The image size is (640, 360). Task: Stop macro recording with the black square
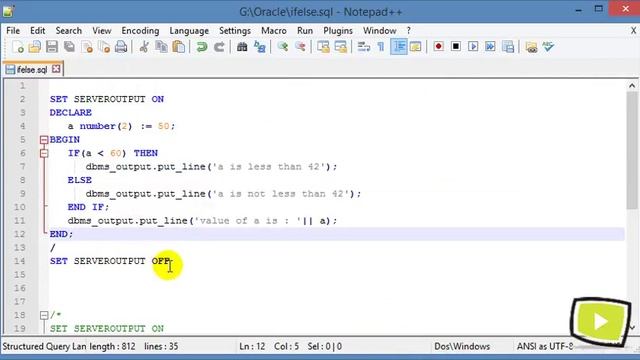click(x=456, y=47)
